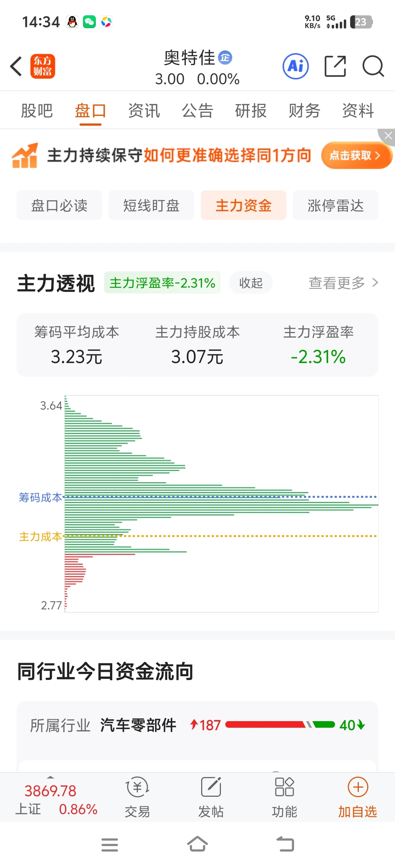Open the search magnifier icon
Screen dimensions: 395x868
click(x=373, y=66)
